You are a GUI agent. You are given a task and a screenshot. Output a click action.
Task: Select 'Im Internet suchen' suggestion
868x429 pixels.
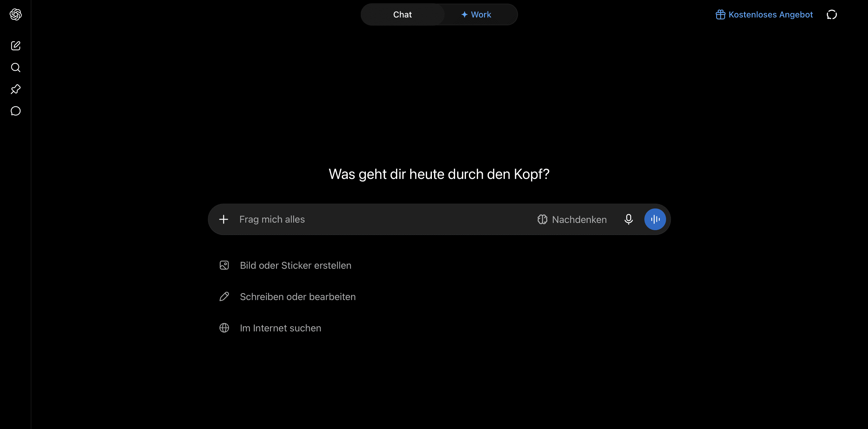(x=270, y=328)
